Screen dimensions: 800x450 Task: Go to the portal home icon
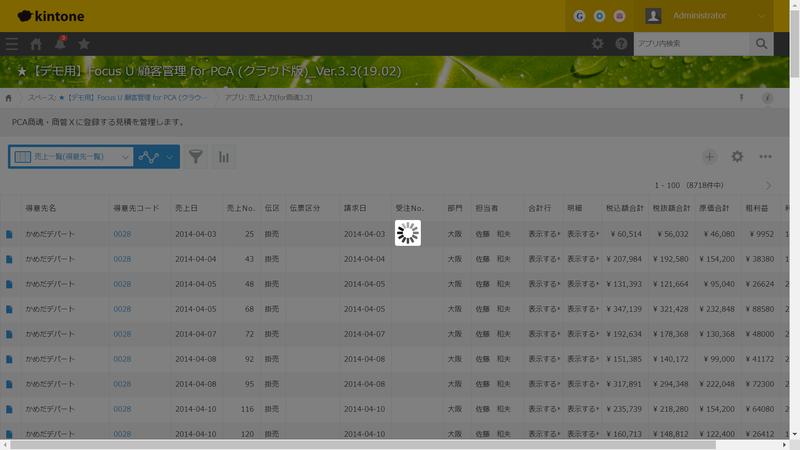pyautogui.click(x=36, y=44)
